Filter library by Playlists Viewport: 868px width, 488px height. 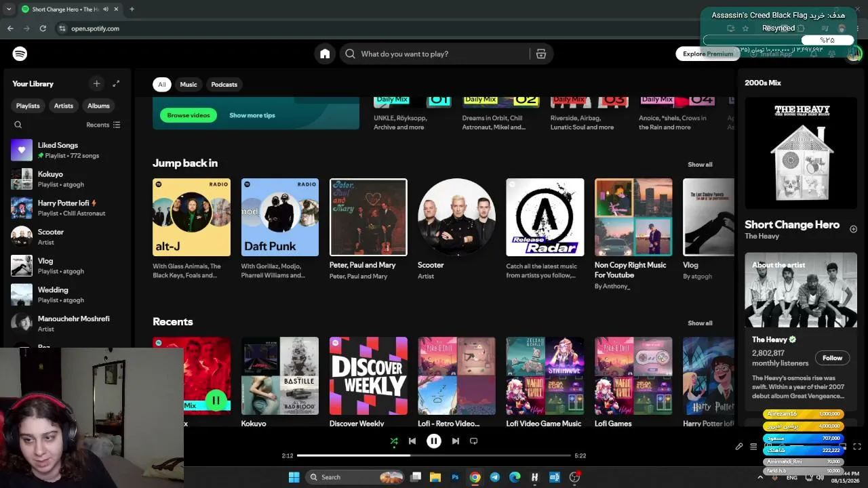[x=28, y=106]
